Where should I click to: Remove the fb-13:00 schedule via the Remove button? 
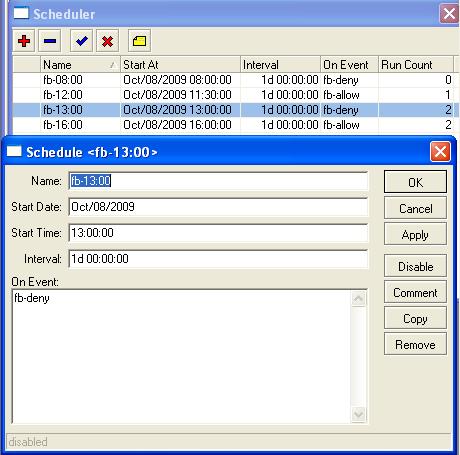pos(415,344)
